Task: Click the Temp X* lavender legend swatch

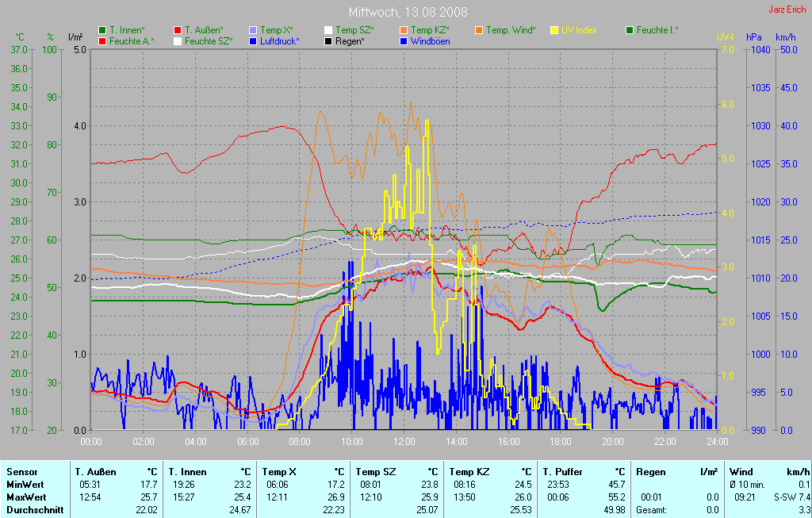Action: (x=253, y=31)
